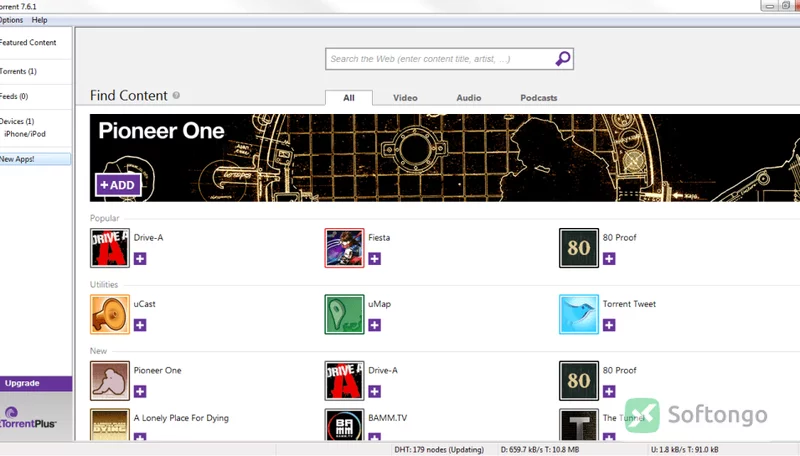The width and height of the screenshot is (800, 456).
Task: Open the uCast megaphone icon
Action: [x=110, y=314]
